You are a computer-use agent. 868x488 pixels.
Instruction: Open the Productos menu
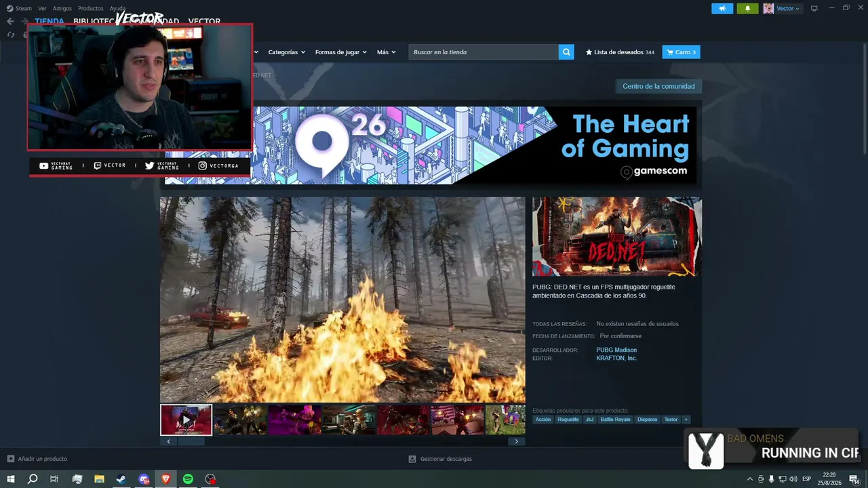point(91,8)
